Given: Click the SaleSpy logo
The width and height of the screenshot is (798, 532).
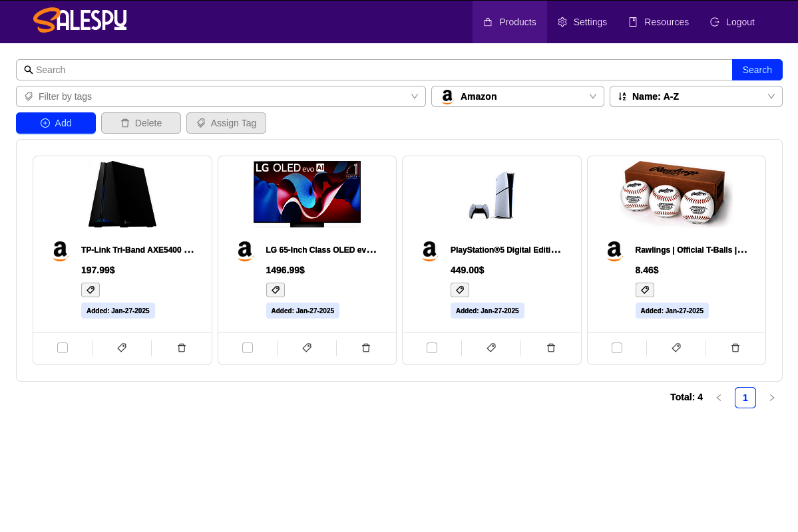Looking at the screenshot, I should (x=80, y=21).
